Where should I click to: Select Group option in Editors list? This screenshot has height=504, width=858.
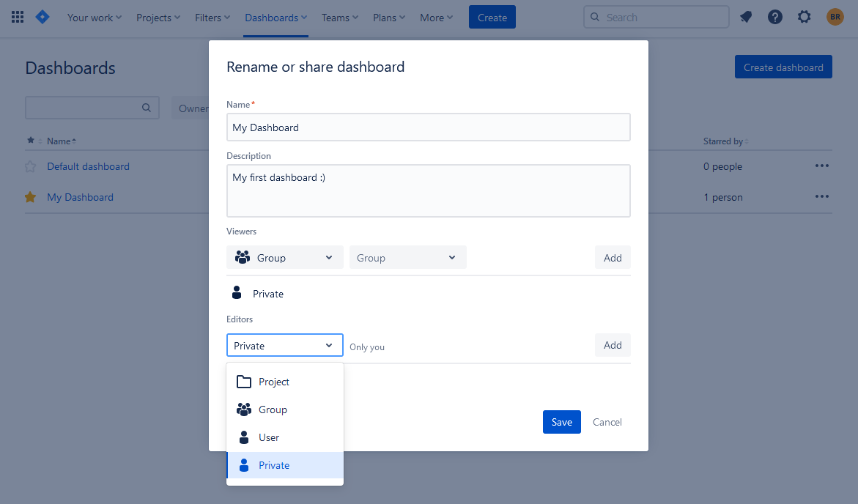tap(285, 409)
